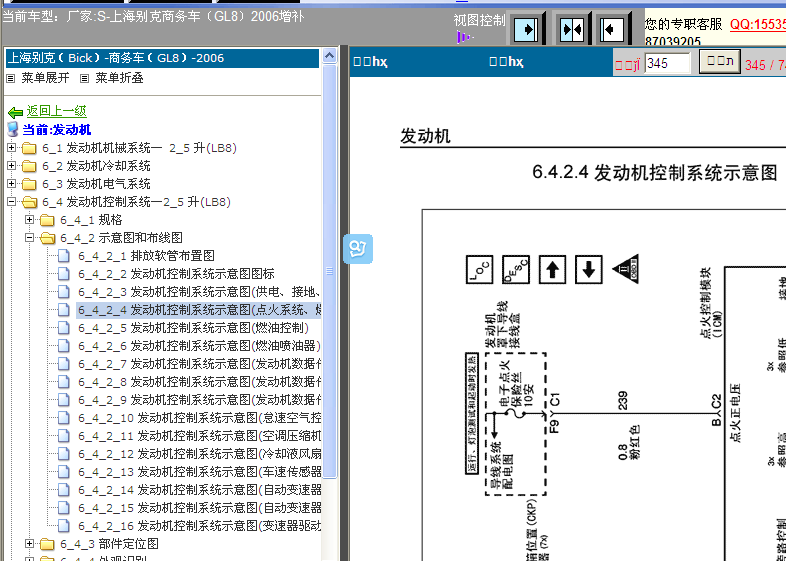Click the up arrow schematic icon

[x=552, y=269]
